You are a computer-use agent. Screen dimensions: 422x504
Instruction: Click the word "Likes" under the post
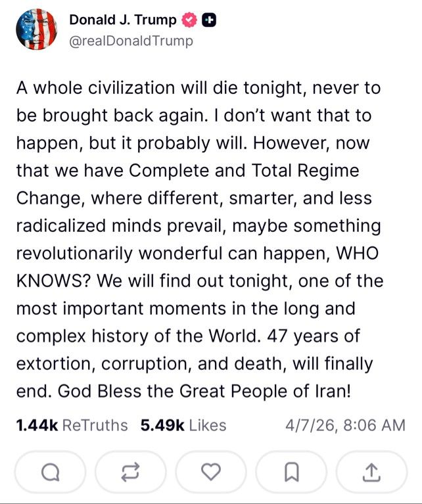tap(208, 425)
